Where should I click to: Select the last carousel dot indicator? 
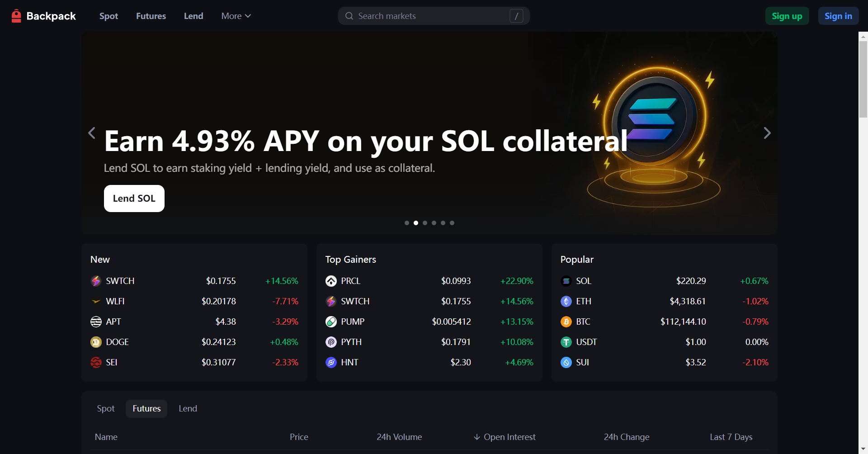pos(452,223)
